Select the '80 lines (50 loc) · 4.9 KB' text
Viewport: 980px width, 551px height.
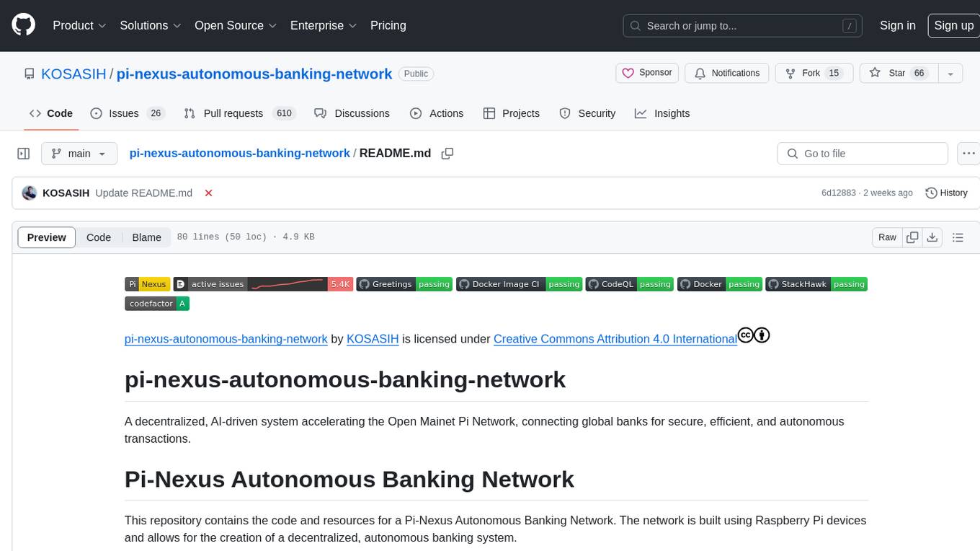point(246,237)
